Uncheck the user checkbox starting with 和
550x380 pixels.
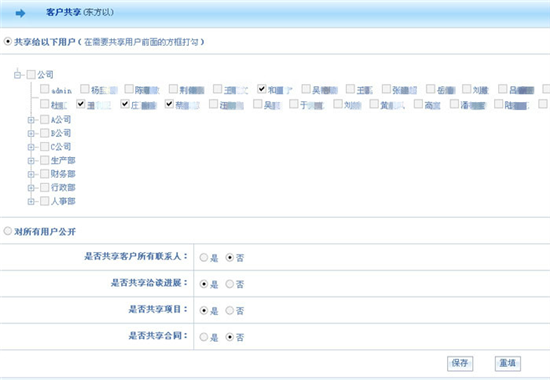(262, 89)
